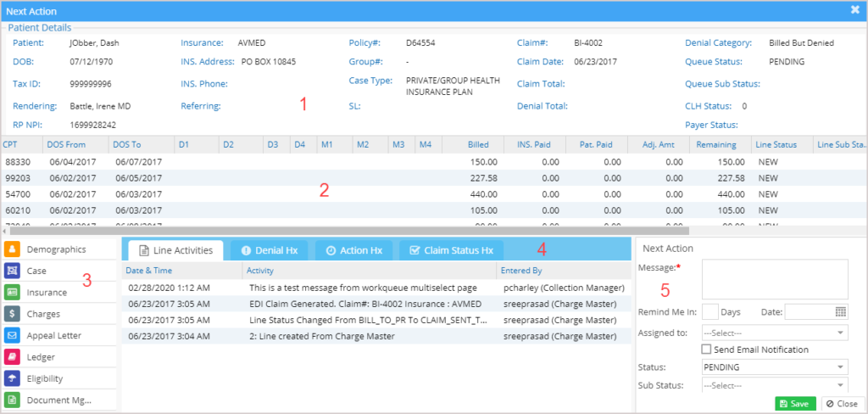The image size is (868, 414).
Task: Click the orange Demographics icon
Action: tap(13, 249)
